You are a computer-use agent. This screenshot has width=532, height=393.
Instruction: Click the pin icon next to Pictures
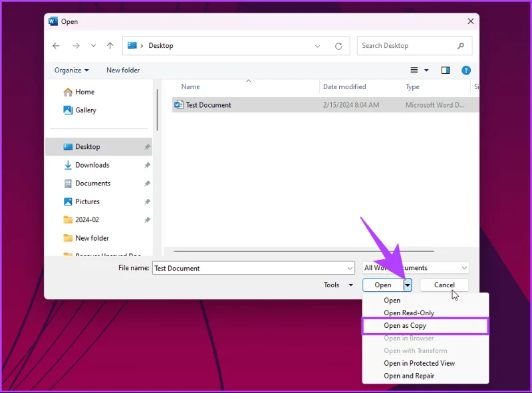tap(147, 202)
